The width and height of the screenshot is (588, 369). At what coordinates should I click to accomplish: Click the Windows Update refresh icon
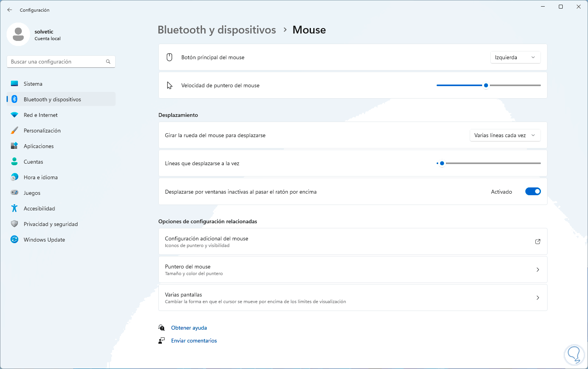coord(14,240)
